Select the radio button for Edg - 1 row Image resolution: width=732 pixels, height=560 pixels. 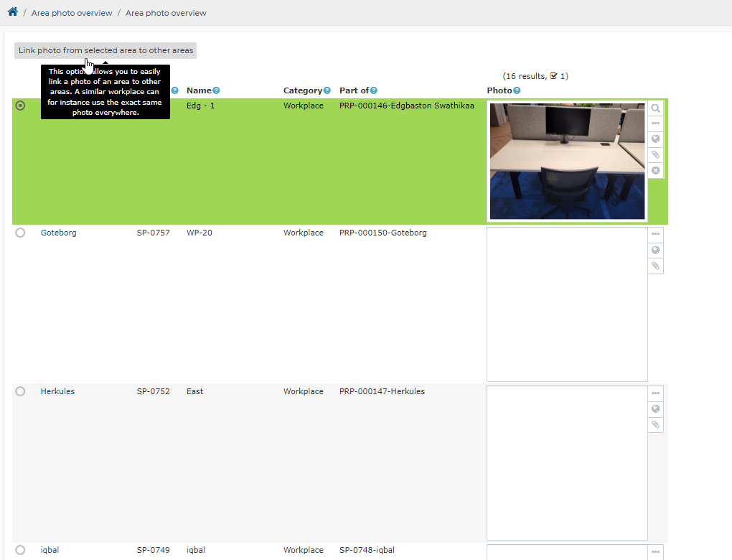pyautogui.click(x=20, y=106)
